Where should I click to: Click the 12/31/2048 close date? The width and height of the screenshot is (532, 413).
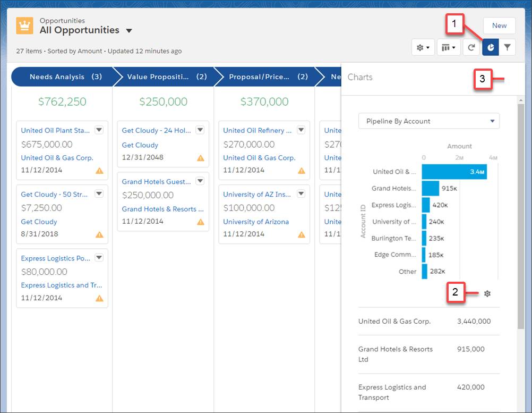click(x=142, y=157)
